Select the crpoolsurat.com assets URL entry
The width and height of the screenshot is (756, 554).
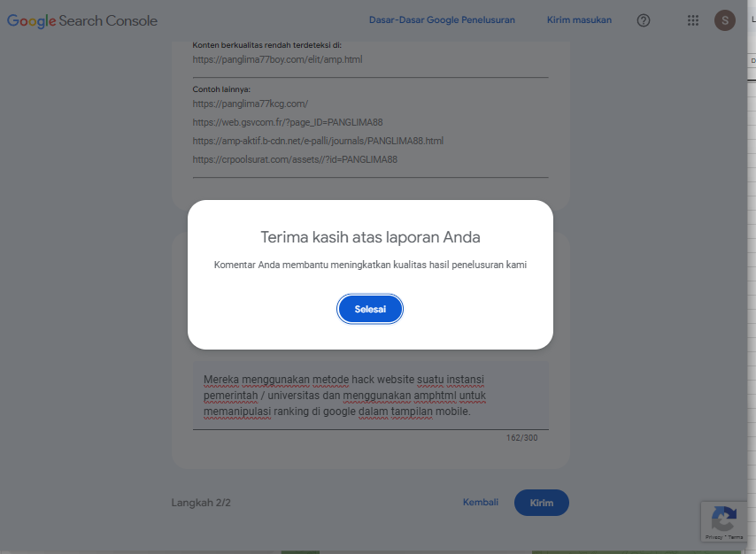295,159
